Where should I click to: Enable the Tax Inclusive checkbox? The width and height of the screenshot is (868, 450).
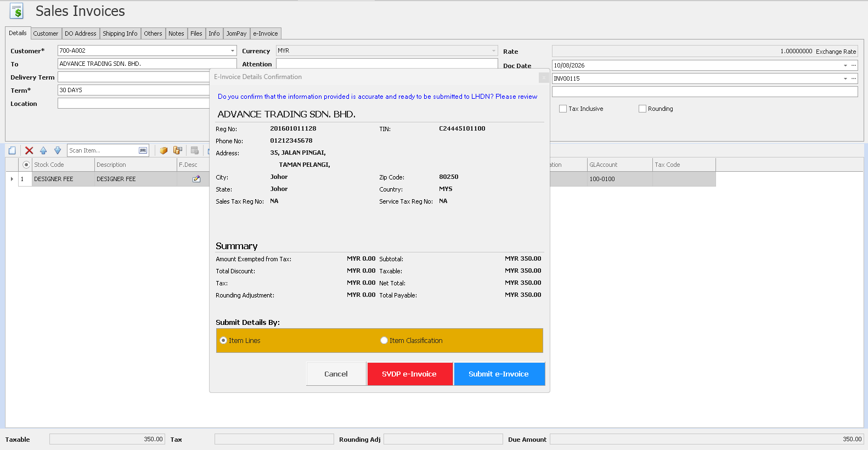[x=563, y=109]
